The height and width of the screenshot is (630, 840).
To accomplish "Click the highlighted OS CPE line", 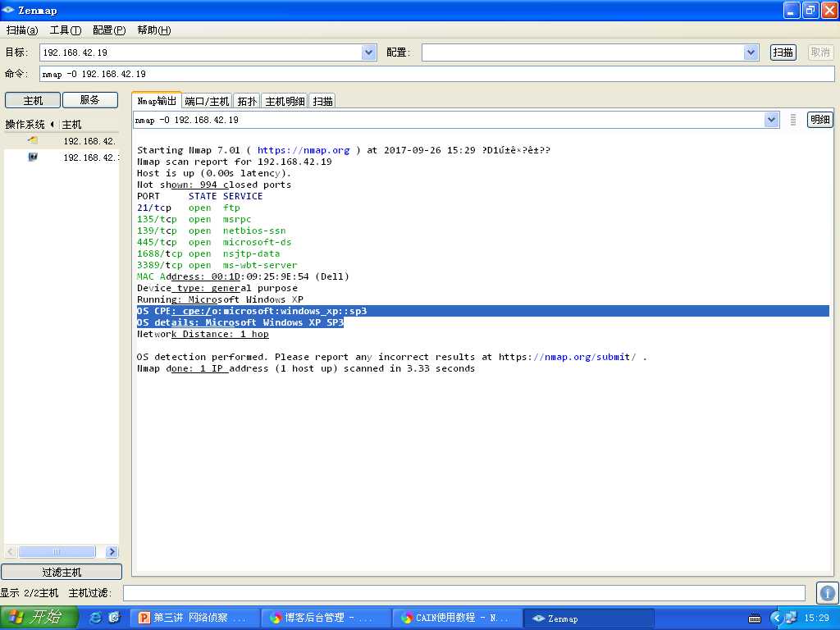I will click(482, 311).
